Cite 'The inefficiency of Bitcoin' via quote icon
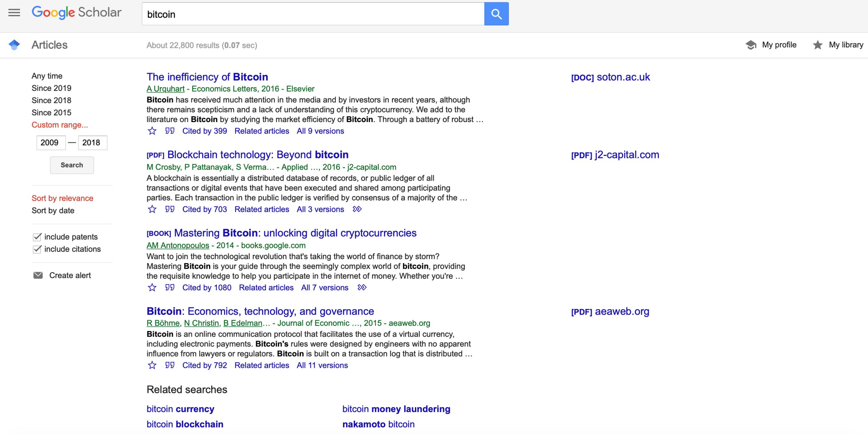The image size is (868, 434). pos(170,131)
